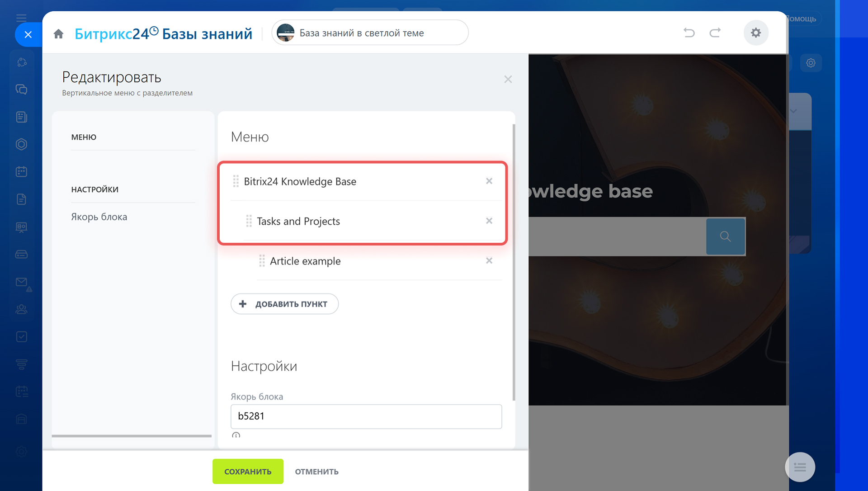Open chat bubbles icon in sidebar
This screenshot has width=868, height=491.
pyautogui.click(x=21, y=90)
